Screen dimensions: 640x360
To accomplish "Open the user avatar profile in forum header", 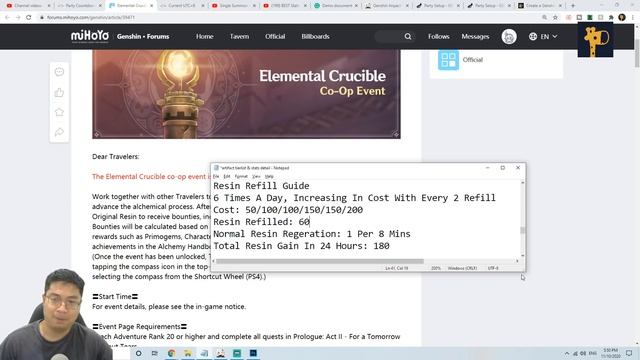I will 509,36.
